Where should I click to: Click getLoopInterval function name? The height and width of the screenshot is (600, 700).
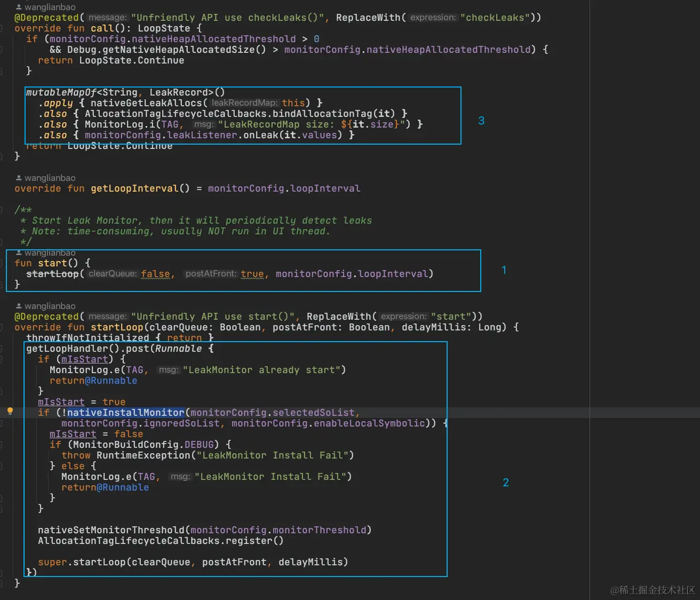134,188
